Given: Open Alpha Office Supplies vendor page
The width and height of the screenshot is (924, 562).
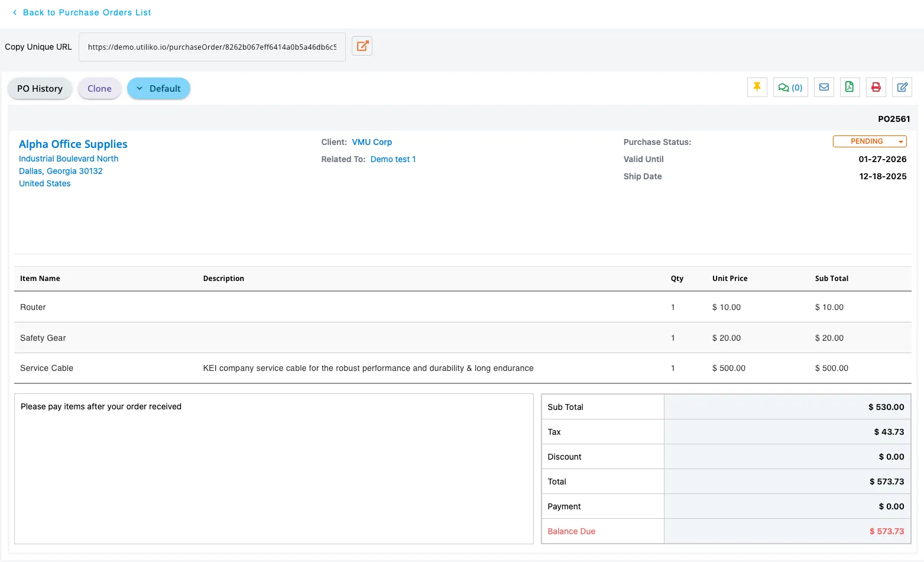Looking at the screenshot, I should [x=73, y=144].
